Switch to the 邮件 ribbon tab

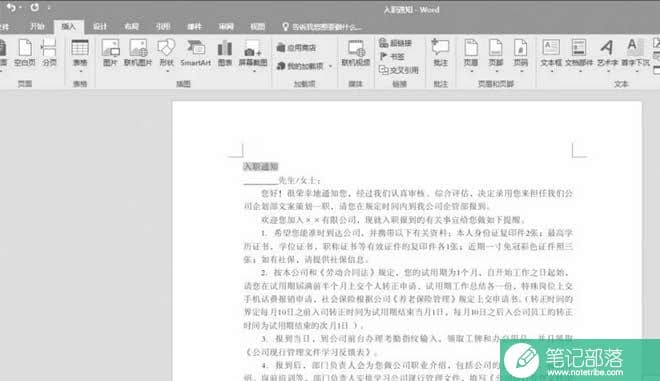(x=194, y=27)
